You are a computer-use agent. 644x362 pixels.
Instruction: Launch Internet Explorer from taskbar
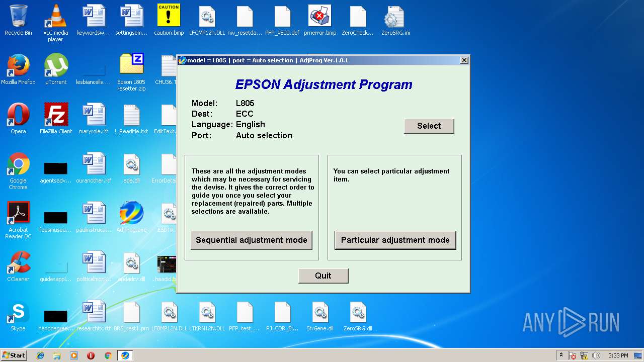click(x=40, y=355)
